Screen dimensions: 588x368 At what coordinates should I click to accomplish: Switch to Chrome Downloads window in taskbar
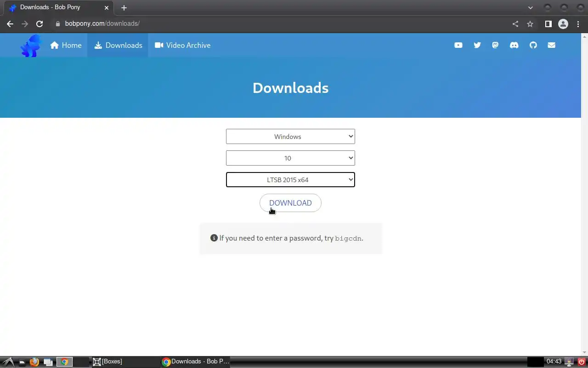click(x=196, y=362)
